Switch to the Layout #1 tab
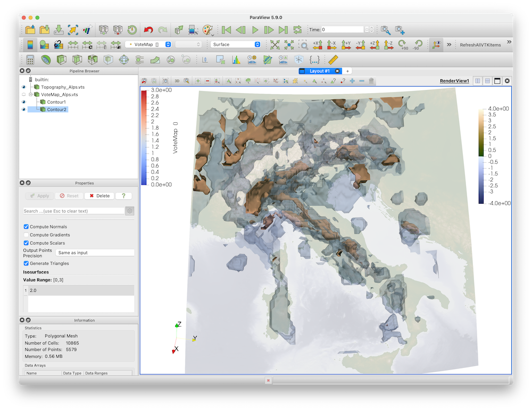 click(319, 71)
